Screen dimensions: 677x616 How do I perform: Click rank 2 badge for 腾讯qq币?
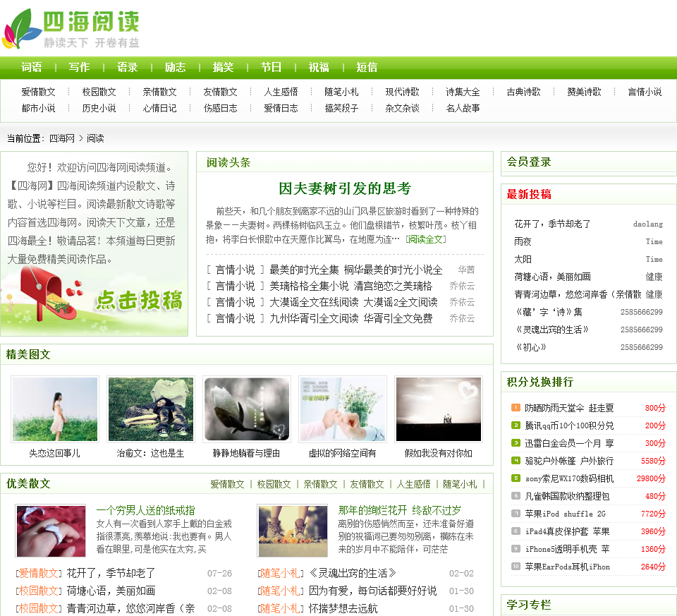516,425
